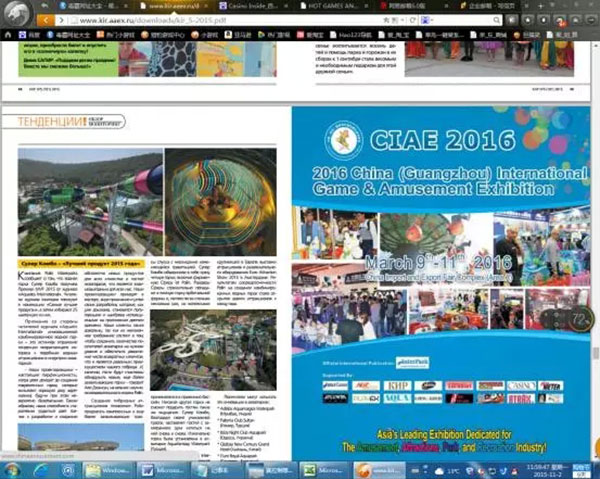Click the CASINO sponsor logo
Screen dimensions: 600x479
pos(521,386)
